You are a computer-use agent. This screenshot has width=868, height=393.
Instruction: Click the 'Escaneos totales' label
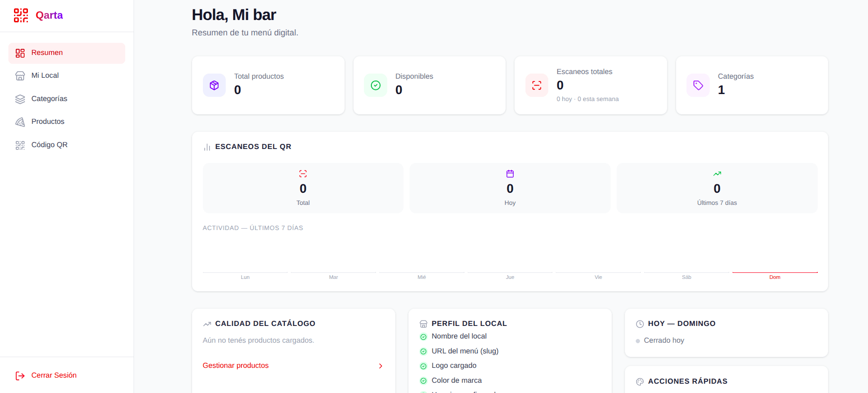pos(585,72)
